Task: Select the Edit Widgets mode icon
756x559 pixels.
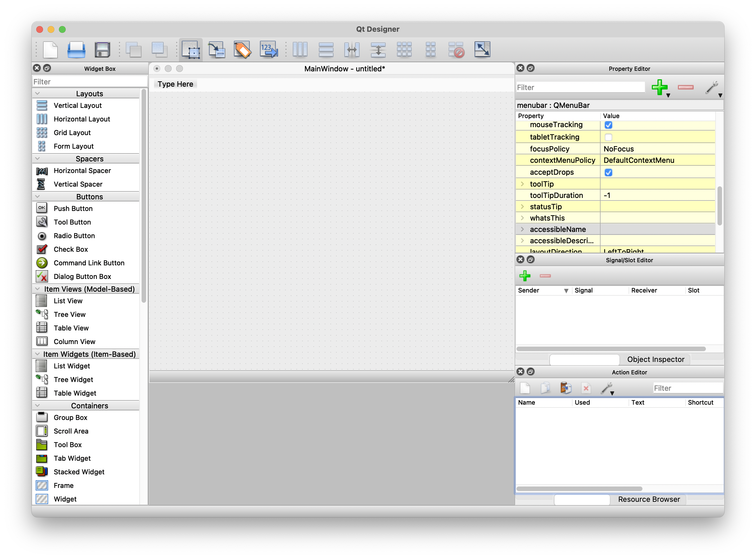Action: point(191,50)
